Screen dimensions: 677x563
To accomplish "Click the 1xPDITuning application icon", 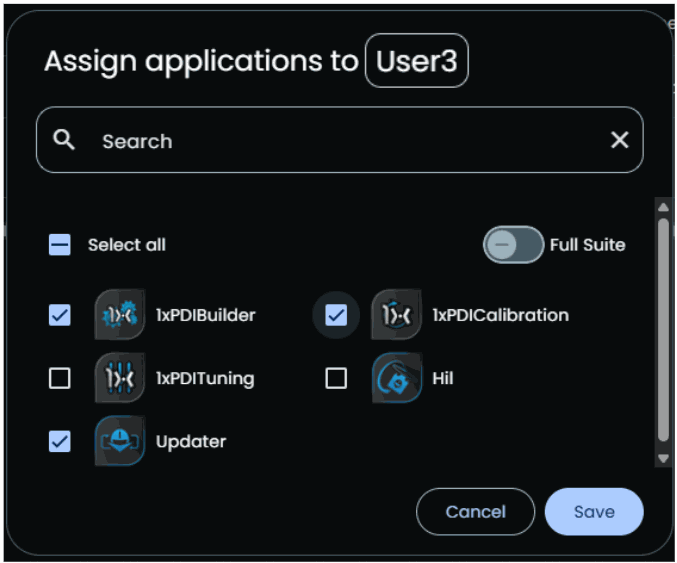I will [x=120, y=378].
